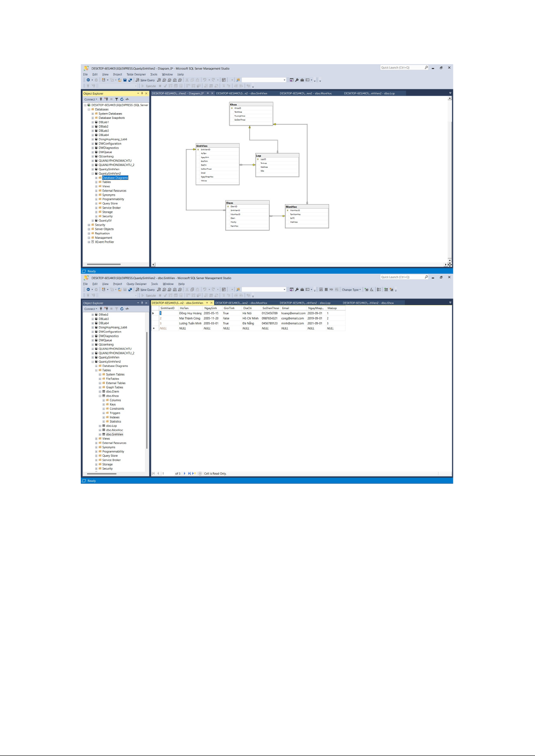Screen dimensions: 535x756
Task: Close the Diagram_0* document tab
Action: 212,93
